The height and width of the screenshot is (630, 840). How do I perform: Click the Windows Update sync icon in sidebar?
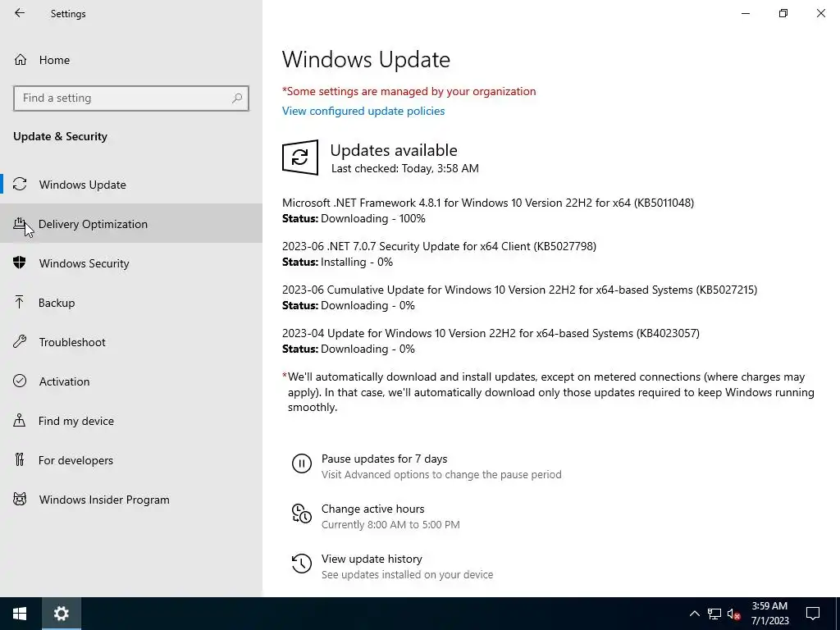(x=20, y=184)
